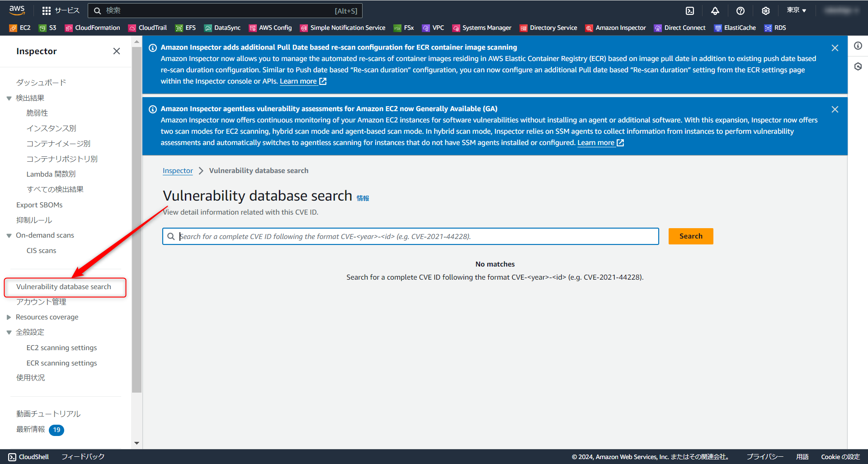Click the AWS logo home icon
Screen dimensions: 868x464
tap(17, 10)
